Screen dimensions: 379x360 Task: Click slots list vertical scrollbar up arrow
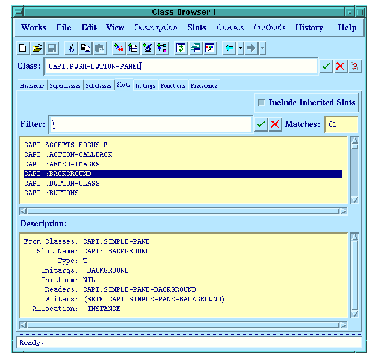(x=355, y=140)
